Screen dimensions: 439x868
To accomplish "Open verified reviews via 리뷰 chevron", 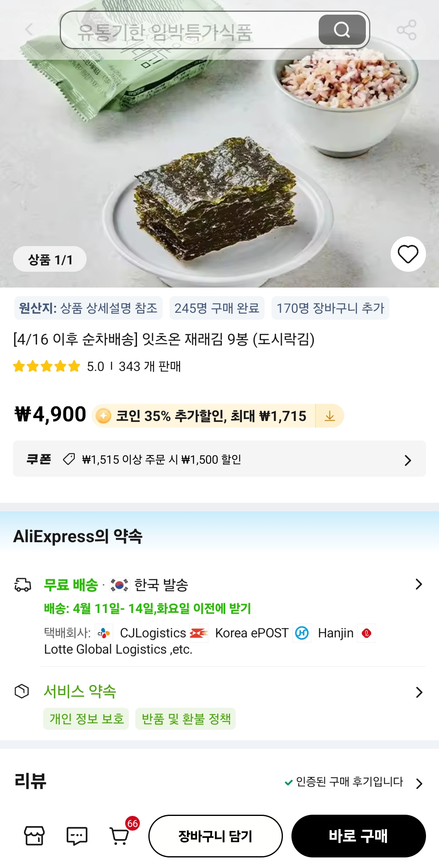I will pyautogui.click(x=419, y=783).
